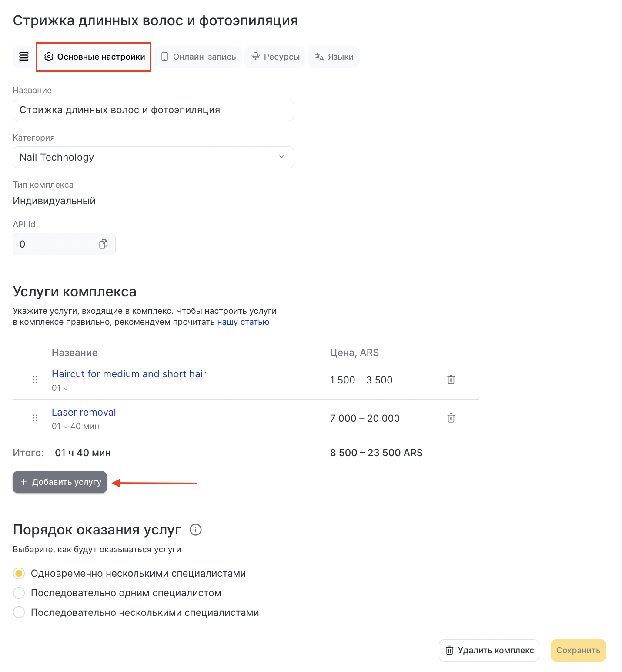This screenshot has width=622, height=672.
Task: Select Последовательно одним специалистом option
Action: [19, 593]
